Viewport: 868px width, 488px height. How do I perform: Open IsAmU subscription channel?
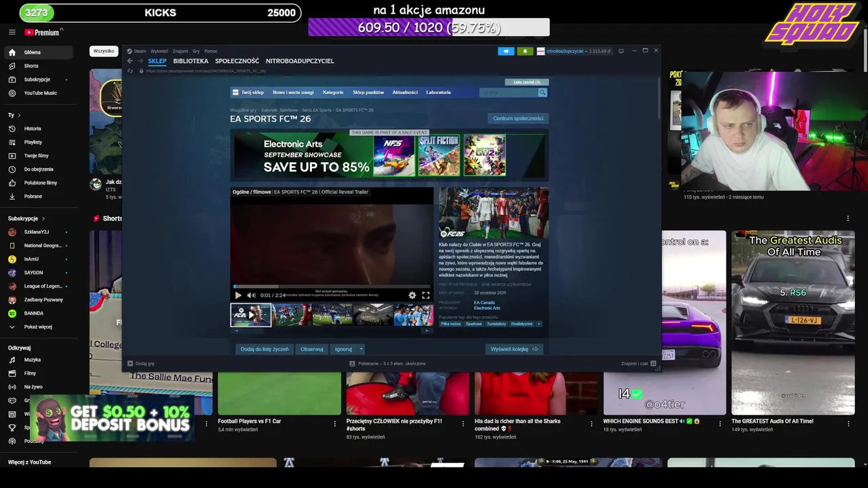[39, 259]
